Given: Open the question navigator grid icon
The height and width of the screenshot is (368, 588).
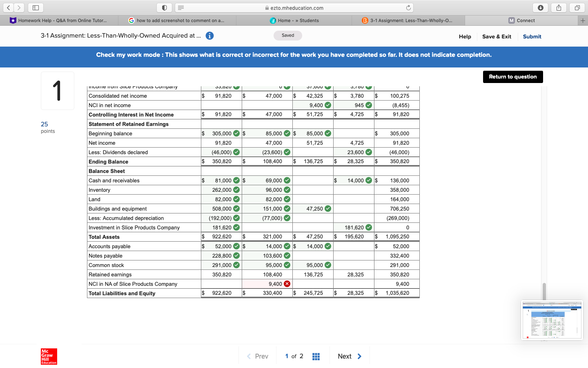Looking at the screenshot, I should 316,356.
